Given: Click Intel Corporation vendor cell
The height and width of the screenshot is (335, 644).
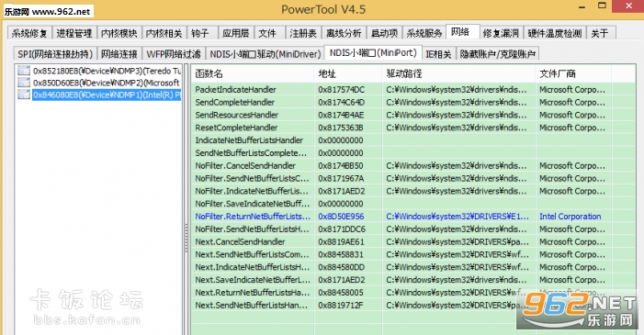Looking at the screenshot, I should (x=571, y=217).
